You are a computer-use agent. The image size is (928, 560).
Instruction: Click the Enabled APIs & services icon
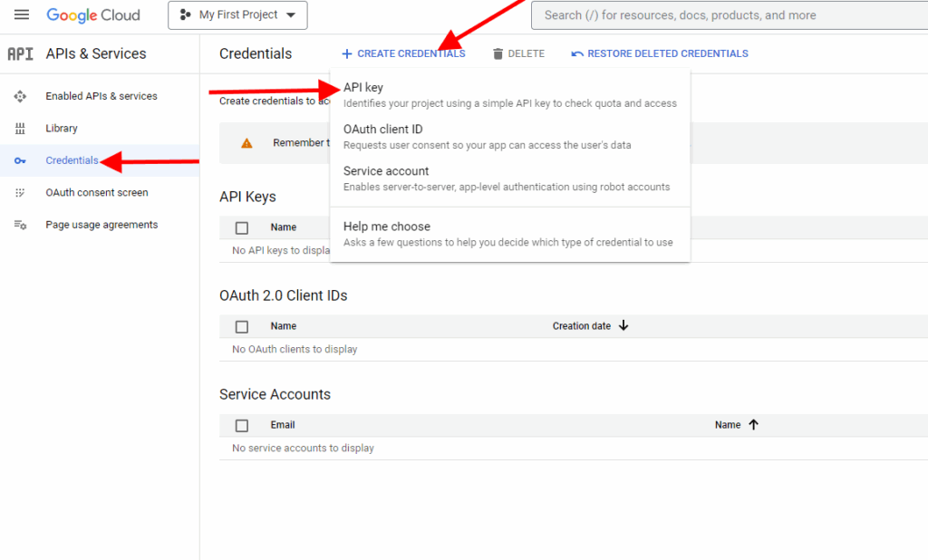pyautogui.click(x=20, y=96)
